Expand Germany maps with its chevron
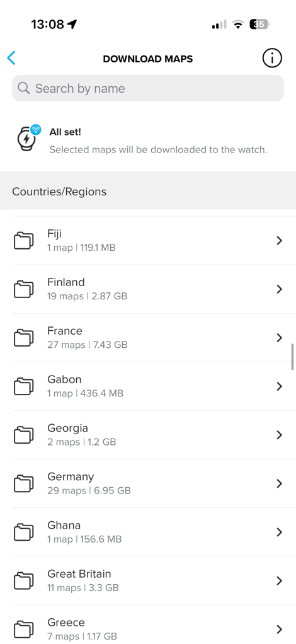This screenshot has width=296, height=644. (x=280, y=483)
